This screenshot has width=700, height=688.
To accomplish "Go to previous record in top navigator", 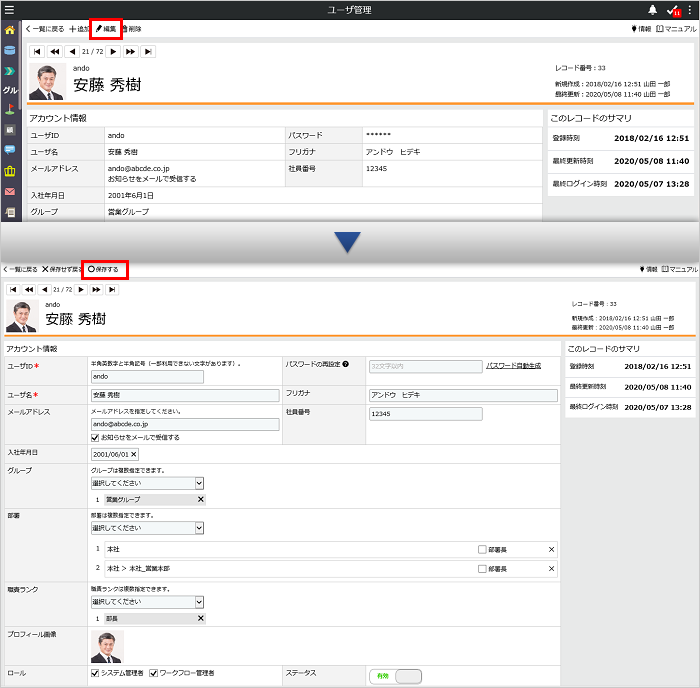I will 72,52.
